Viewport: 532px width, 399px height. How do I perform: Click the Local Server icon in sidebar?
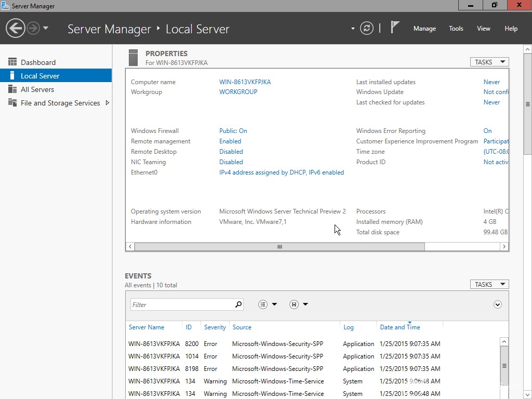(x=12, y=75)
